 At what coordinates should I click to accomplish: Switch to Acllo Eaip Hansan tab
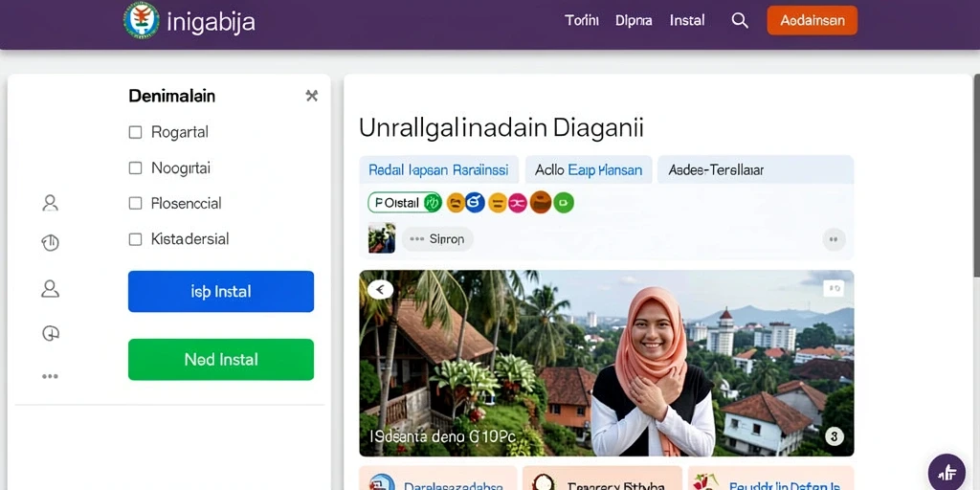[x=589, y=169]
